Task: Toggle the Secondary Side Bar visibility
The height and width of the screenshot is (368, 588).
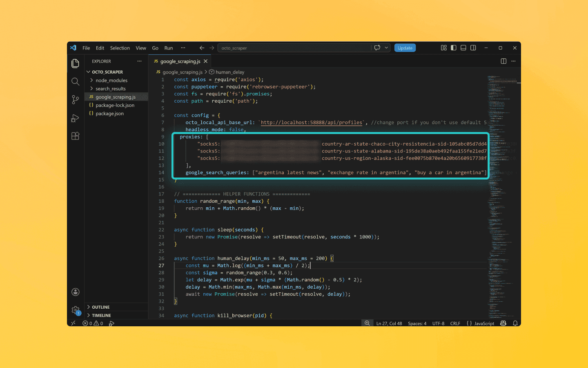Action: point(473,47)
